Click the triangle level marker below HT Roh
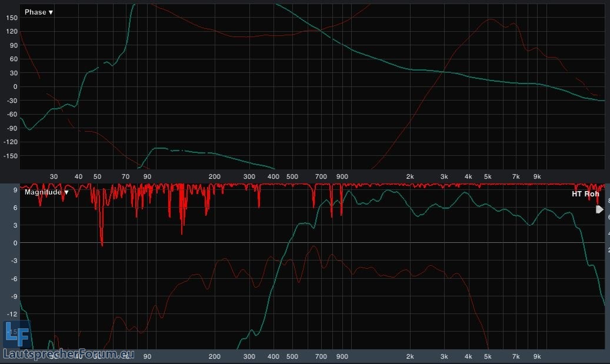Image resolution: width=610 pixels, height=364 pixels. click(599, 209)
